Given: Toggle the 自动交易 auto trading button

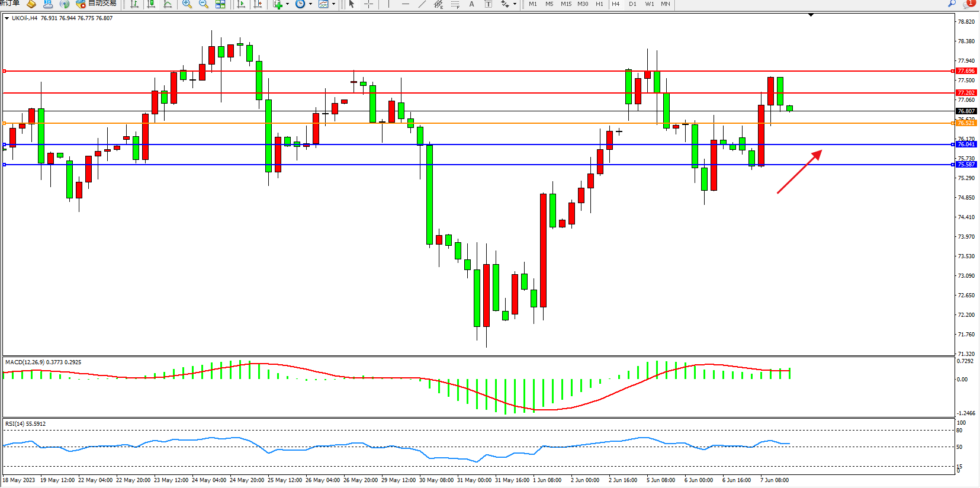Looking at the screenshot, I should pyautogui.click(x=96, y=4).
